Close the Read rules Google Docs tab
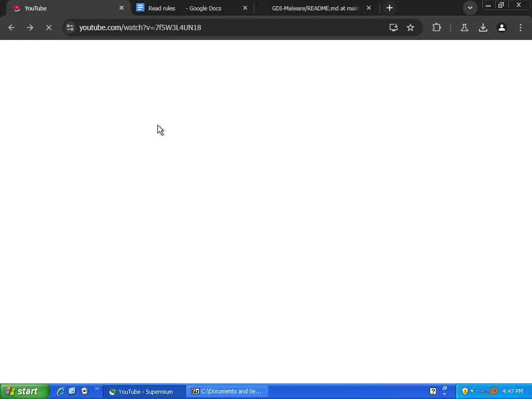Screen dimensions: 532x399 point(245,8)
